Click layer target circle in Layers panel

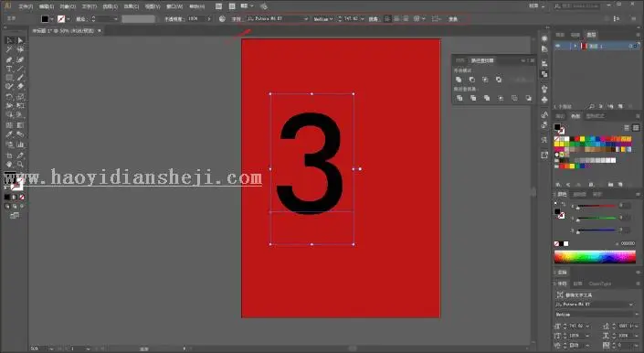pos(631,46)
